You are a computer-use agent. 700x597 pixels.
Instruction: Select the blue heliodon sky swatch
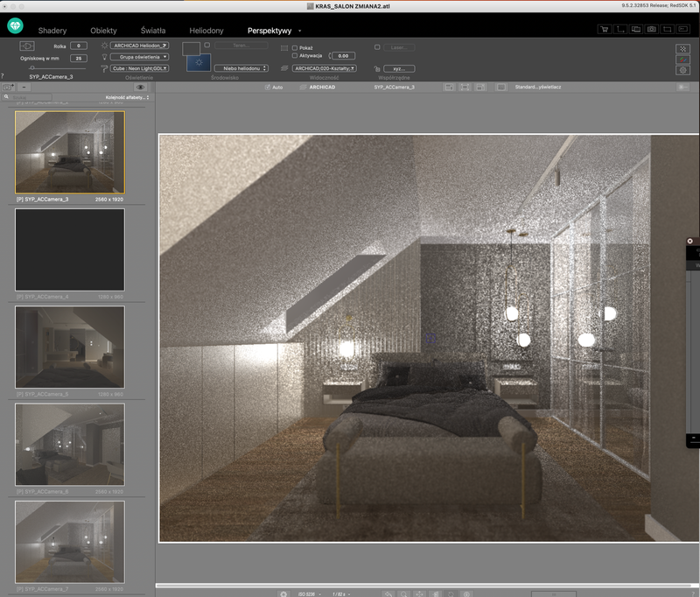click(199, 62)
